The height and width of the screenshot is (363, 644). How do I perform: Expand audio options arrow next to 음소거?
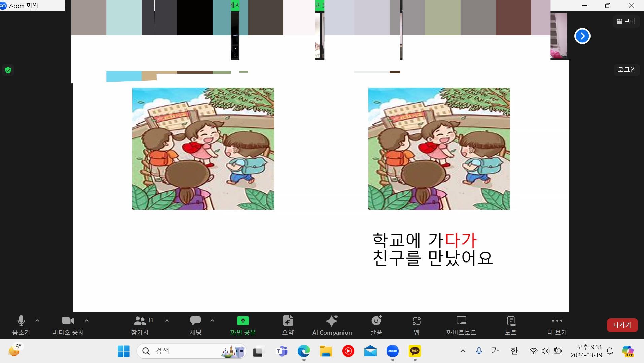coord(37,321)
